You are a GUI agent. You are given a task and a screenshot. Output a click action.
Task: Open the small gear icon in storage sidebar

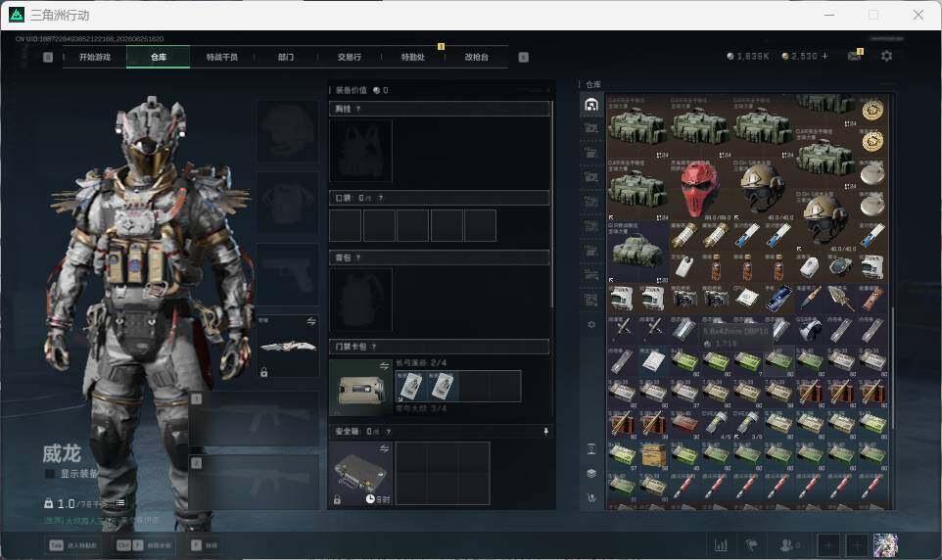click(591, 324)
